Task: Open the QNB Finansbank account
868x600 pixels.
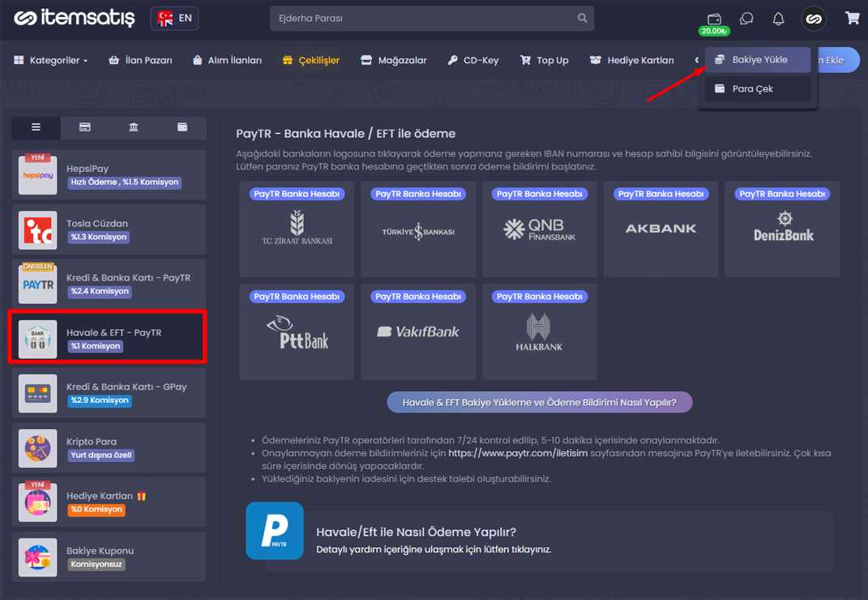Action: click(x=540, y=229)
